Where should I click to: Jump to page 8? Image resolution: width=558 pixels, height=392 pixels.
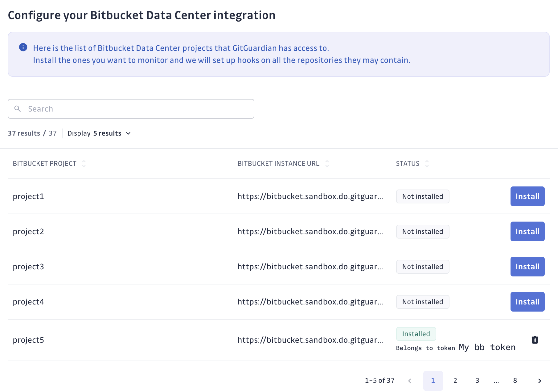[x=515, y=381]
